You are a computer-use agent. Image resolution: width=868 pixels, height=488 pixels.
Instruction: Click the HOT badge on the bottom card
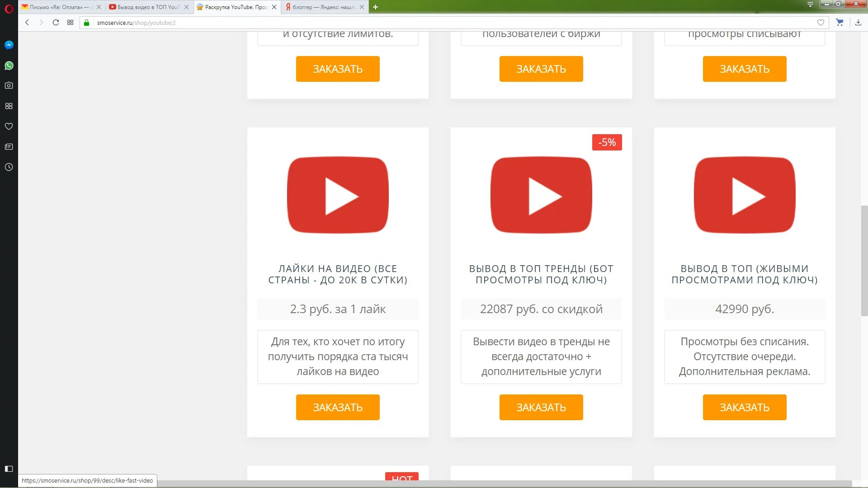[402, 477]
